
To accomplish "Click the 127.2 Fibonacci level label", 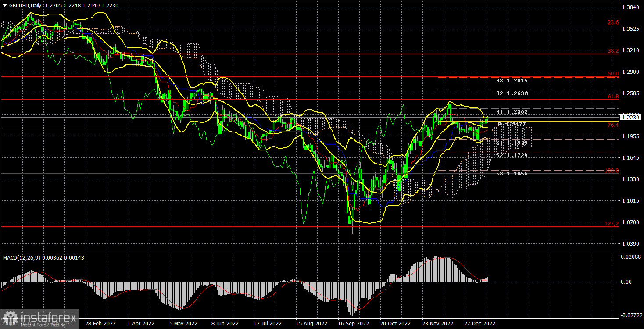I will click(x=612, y=224).
